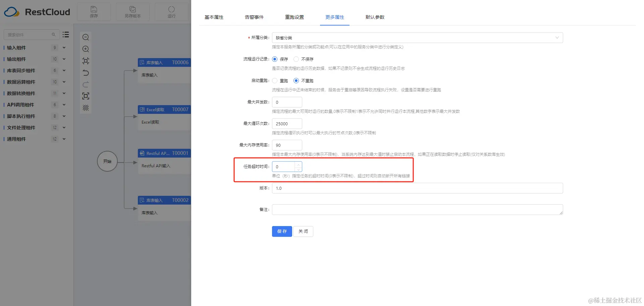Expand the 脚本执行组件 group chevron
Viewport: 644px width, 306px height.
point(64,116)
